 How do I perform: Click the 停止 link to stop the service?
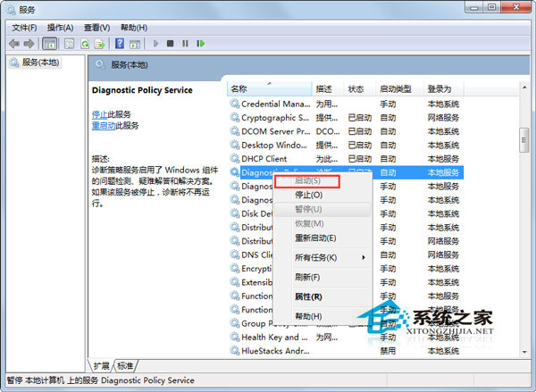[99, 114]
